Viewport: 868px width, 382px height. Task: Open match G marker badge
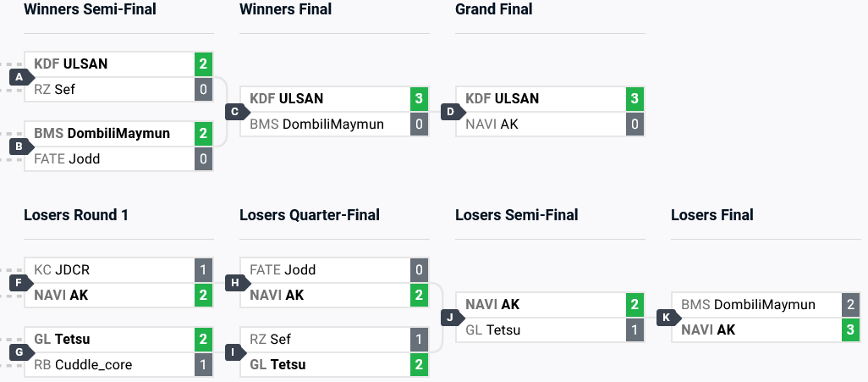19,352
